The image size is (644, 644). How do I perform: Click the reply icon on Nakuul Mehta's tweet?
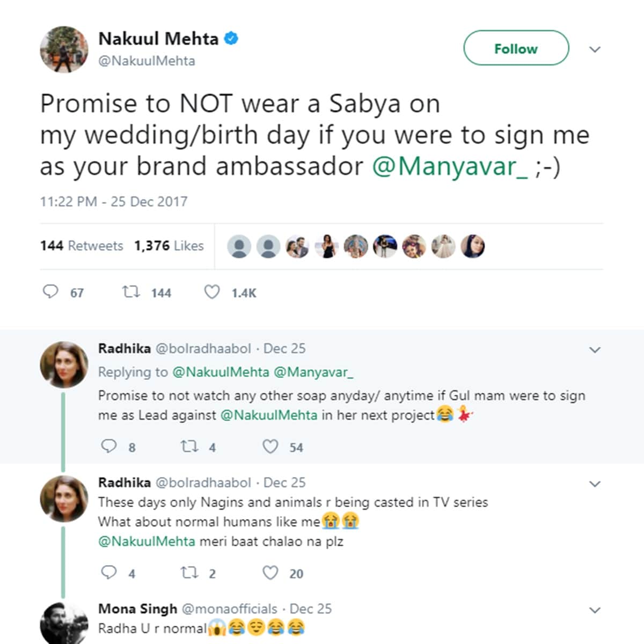click(x=50, y=292)
